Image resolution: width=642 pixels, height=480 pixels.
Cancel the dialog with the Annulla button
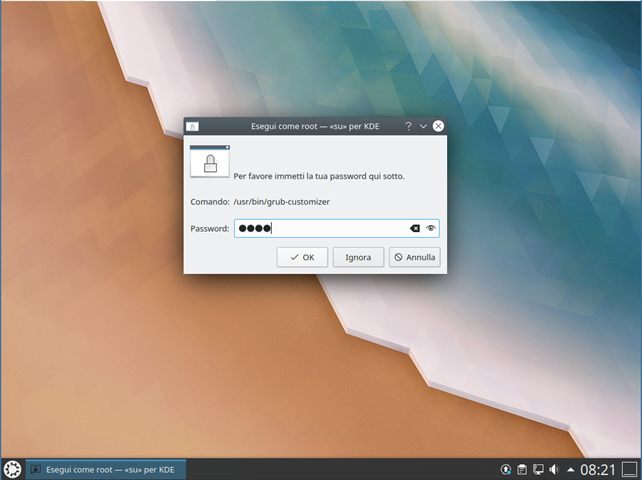click(x=415, y=257)
